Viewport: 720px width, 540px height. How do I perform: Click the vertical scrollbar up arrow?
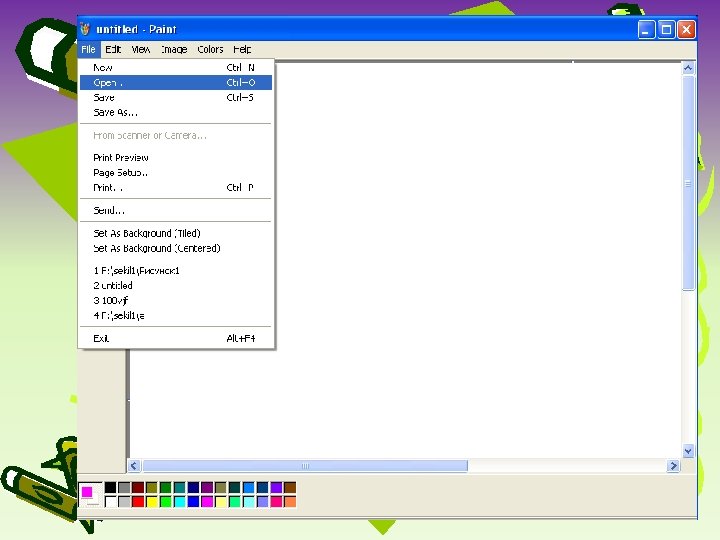pos(688,68)
